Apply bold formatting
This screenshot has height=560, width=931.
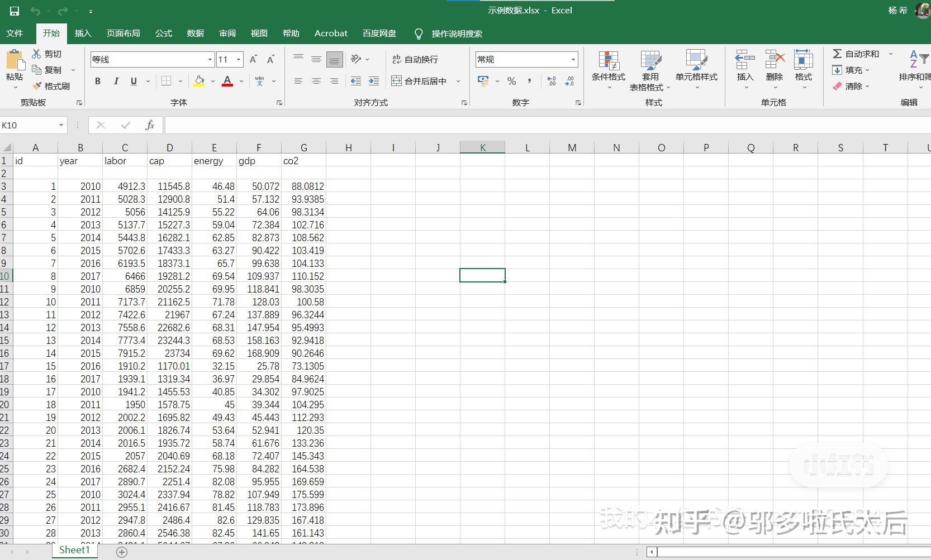(x=98, y=81)
